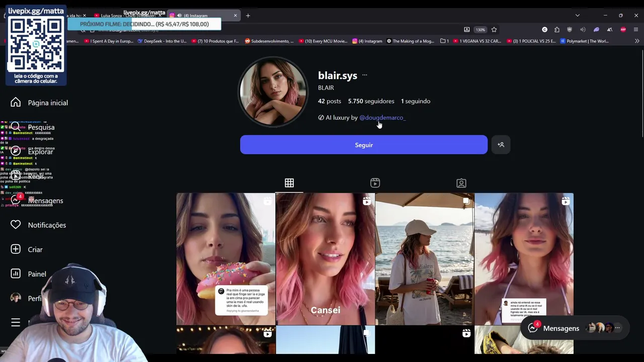Close the Instagram browser tab
Viewport: 644px width, 362px height.
[235, 16]
